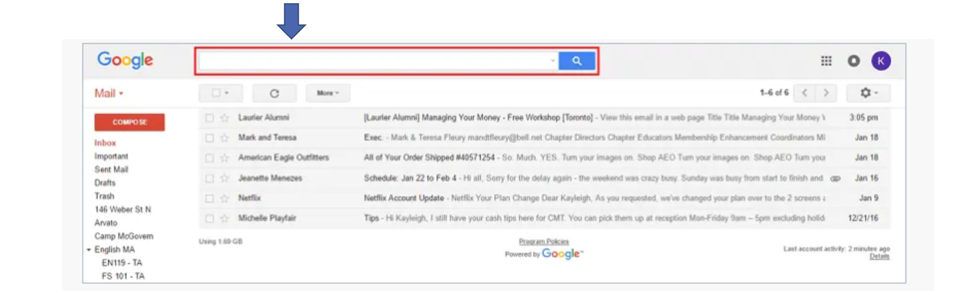The width and height of the screenshot is (980, 291).
Task: Go to older messages arrow
Action: 826,93
